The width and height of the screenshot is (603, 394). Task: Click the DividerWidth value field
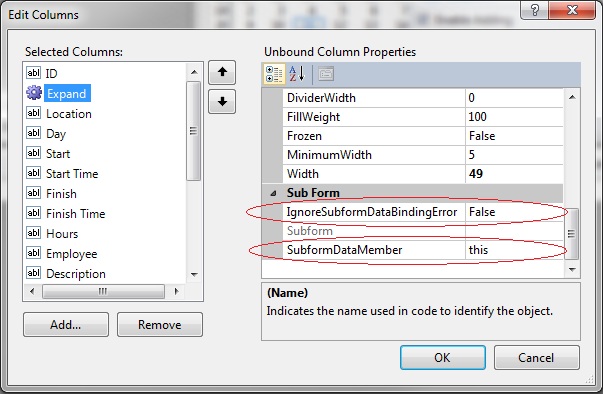(x=514, y=98)
